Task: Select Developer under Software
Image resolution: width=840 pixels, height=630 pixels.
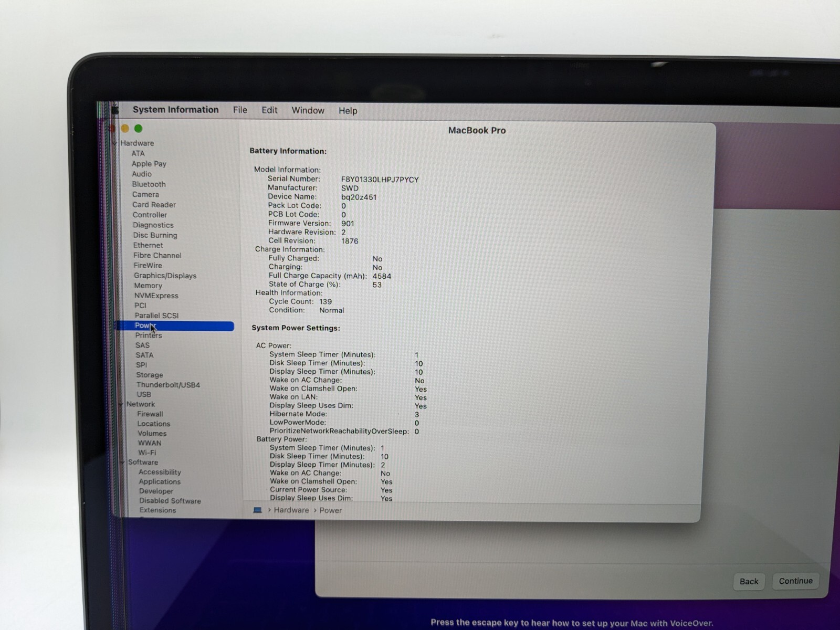Action: tap(156, 491)
